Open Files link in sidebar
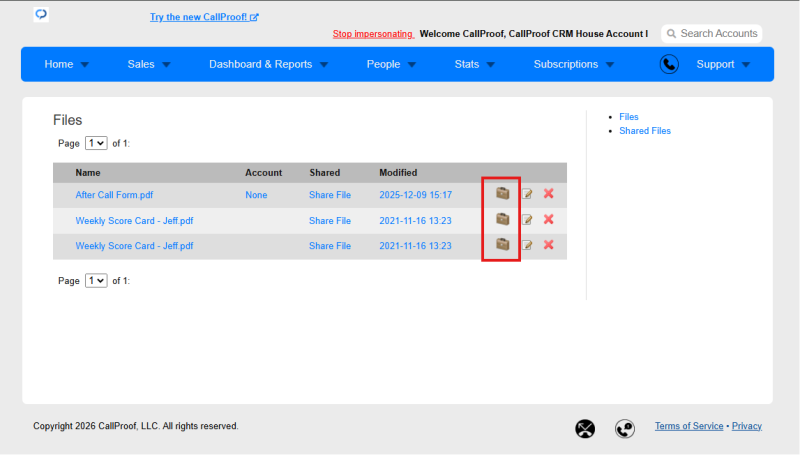 629,117
